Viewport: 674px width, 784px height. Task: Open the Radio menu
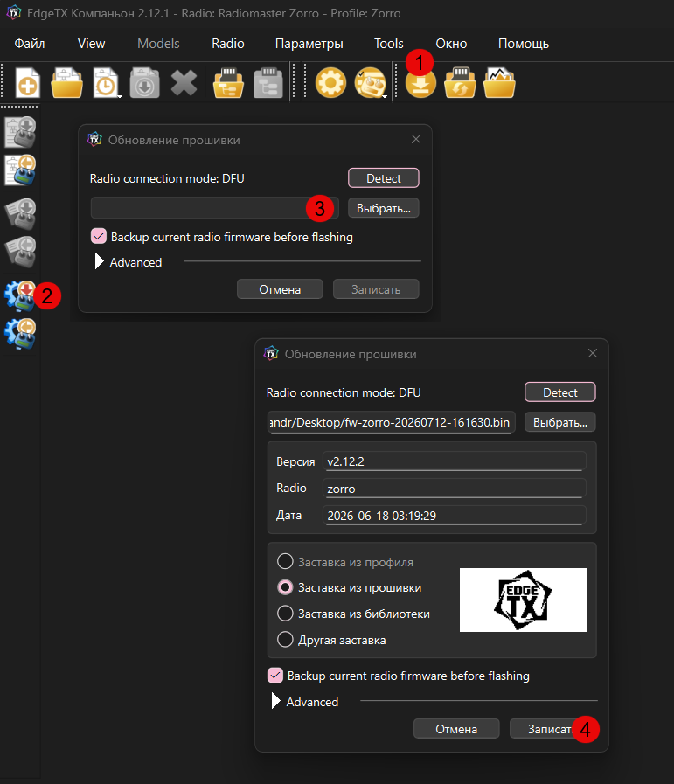[x=227, y=44]
